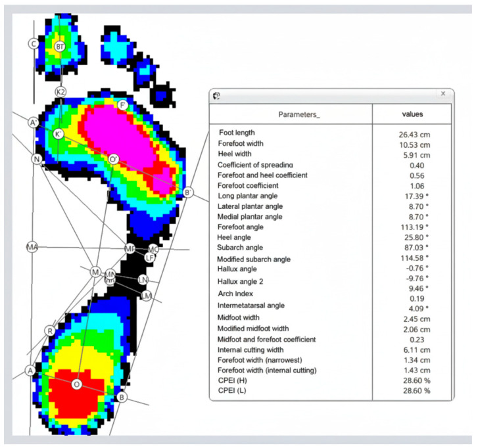The height and width of the screenshot is (448, 478).
Task: Select the MN marker near the arch
Action: coord(110,275)
